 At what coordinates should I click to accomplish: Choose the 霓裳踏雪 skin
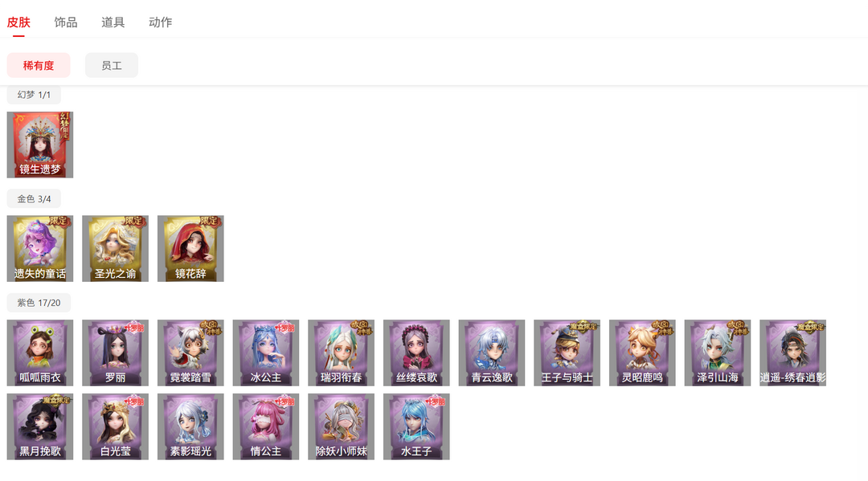coord(190,353)
